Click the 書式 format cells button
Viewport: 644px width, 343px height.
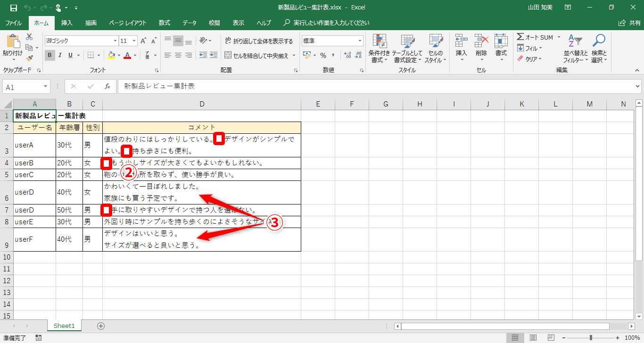[501, 48]
